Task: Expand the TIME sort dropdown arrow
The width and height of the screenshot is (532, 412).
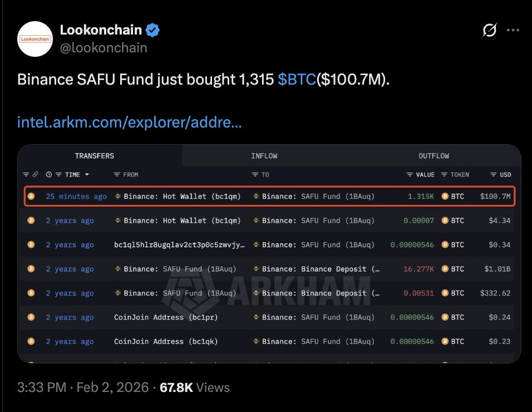Action: click(87, 175)
